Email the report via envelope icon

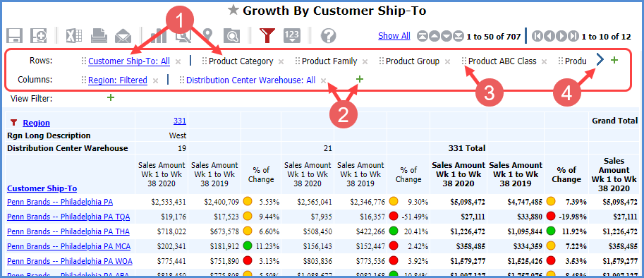(123, 36)
